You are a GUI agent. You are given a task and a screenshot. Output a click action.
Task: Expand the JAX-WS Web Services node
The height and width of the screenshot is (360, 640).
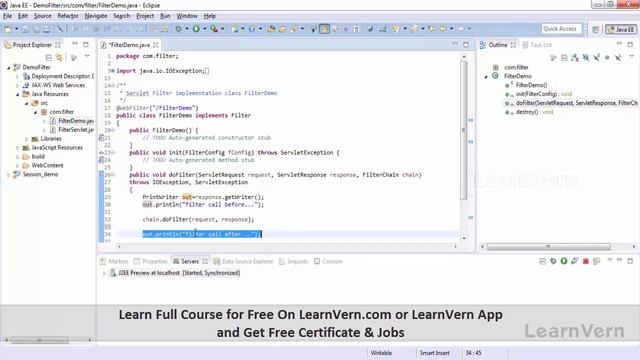pos(18,85)
